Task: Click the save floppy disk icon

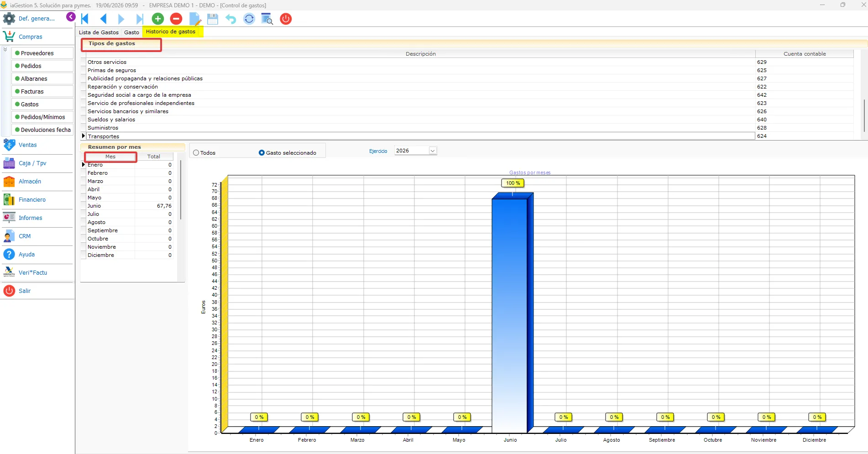Action: click(213, 19)
